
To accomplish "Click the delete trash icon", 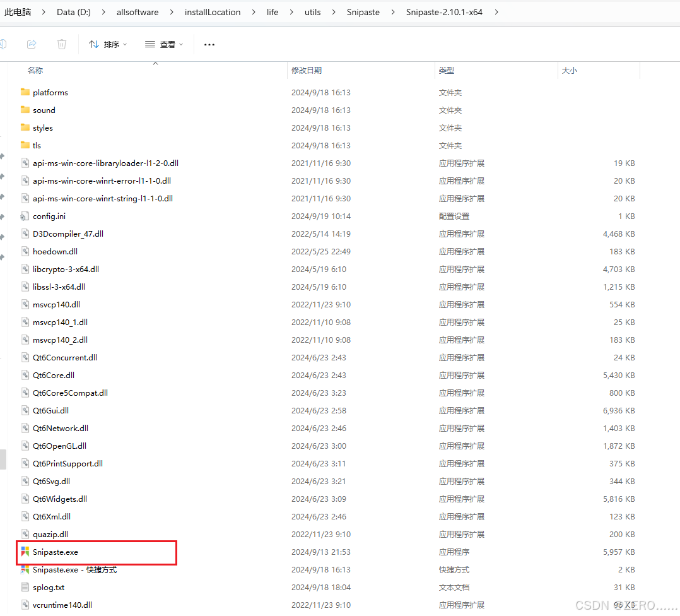I will (62, 44).
